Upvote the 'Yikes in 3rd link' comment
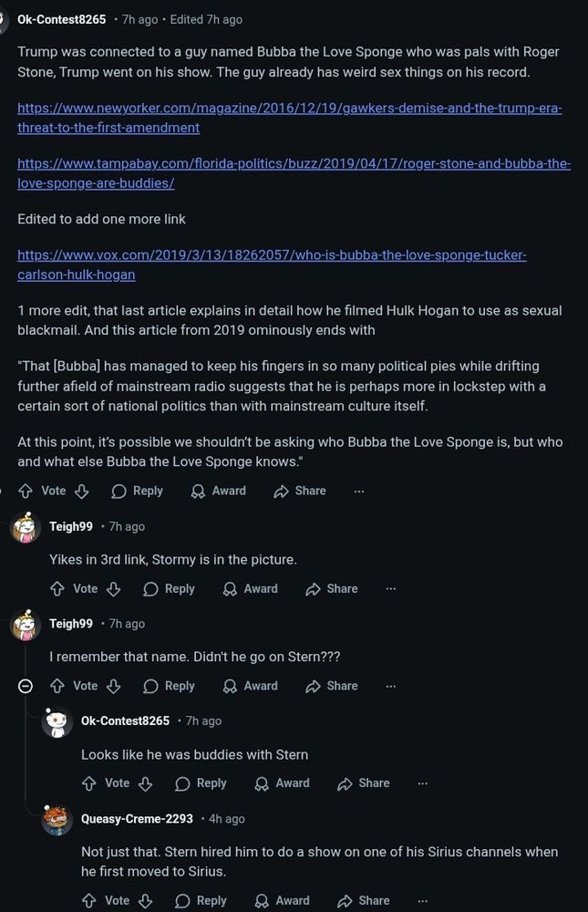588x912 pixels. [x=57, y=588]
